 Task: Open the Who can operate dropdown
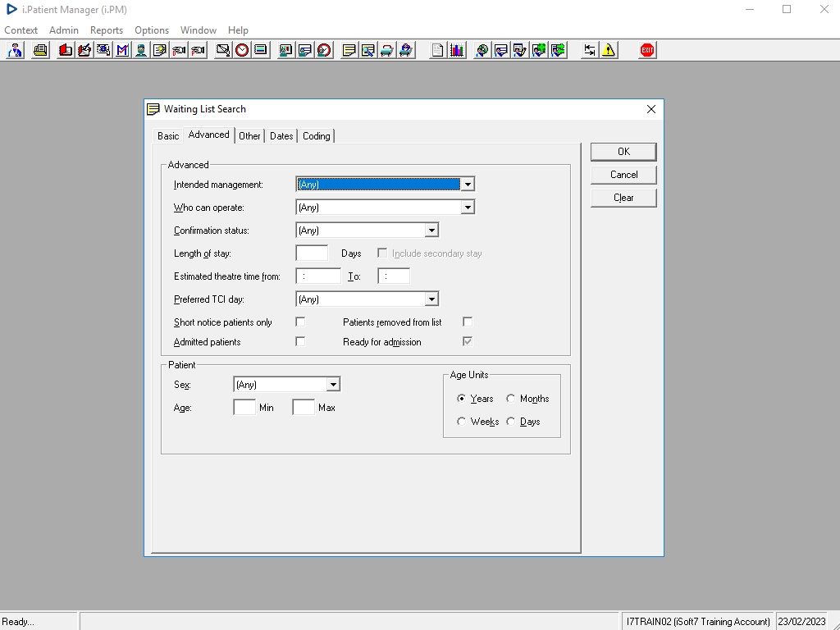coord(468,208)
